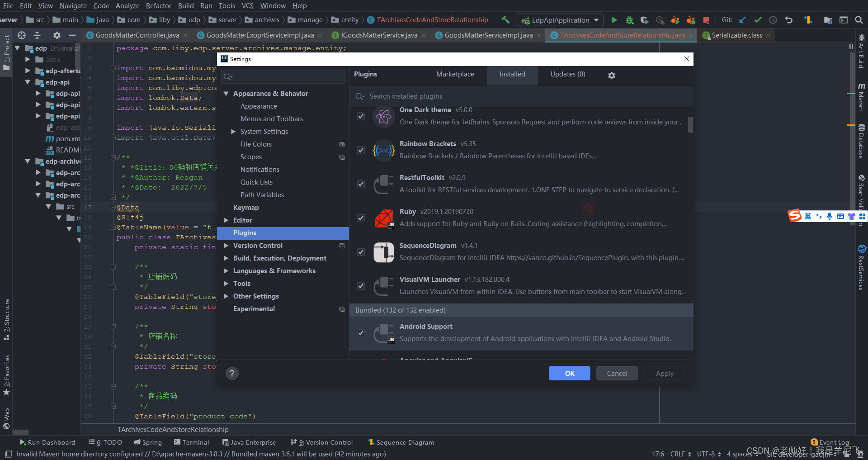Viewport: 868px width, 460px height.
Task: Show Git history clock icon
Action: 773,20
